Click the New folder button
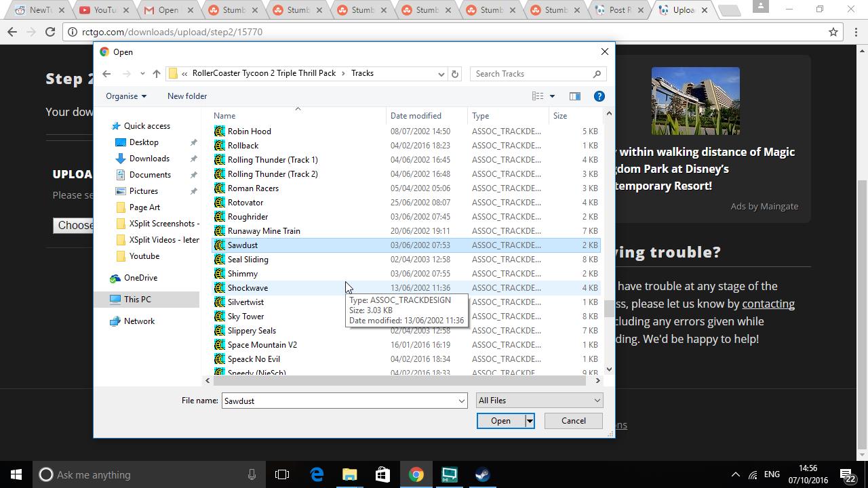The width and height of the screenshot is (868, 488). (187, 96)
